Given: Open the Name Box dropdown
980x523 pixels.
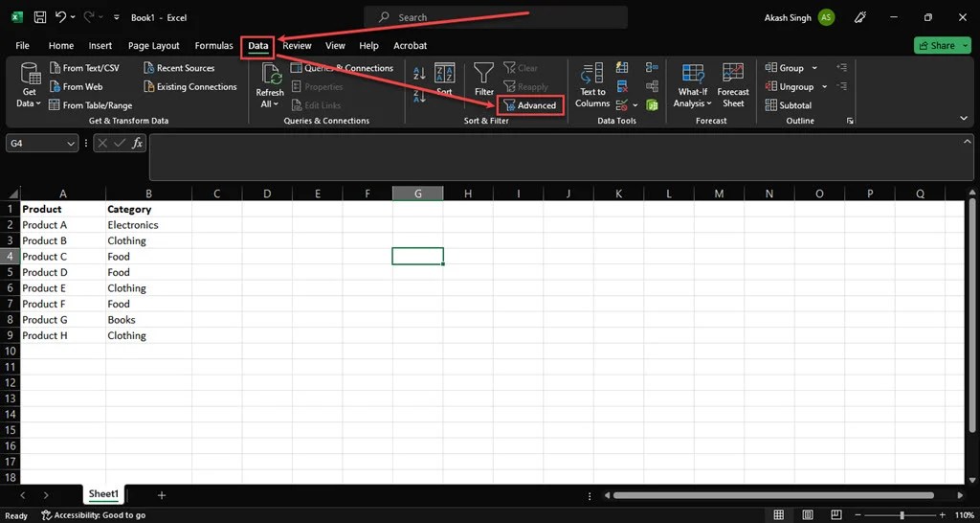Looking at the screenshot, I should pos(71,144).
